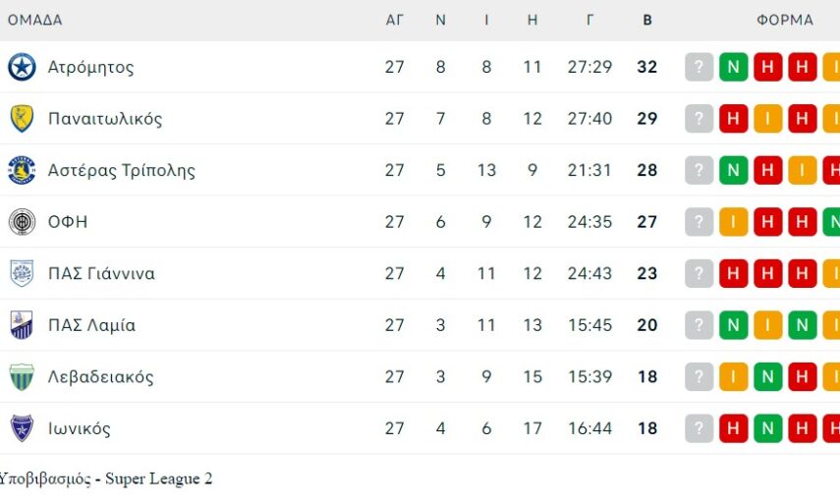Click the ΠΑΣ Λαμία club crest icon

(x=22, y=325)
